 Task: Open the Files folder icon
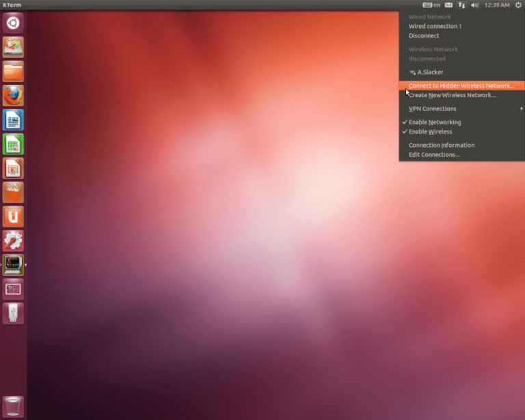tap(13, 71)
